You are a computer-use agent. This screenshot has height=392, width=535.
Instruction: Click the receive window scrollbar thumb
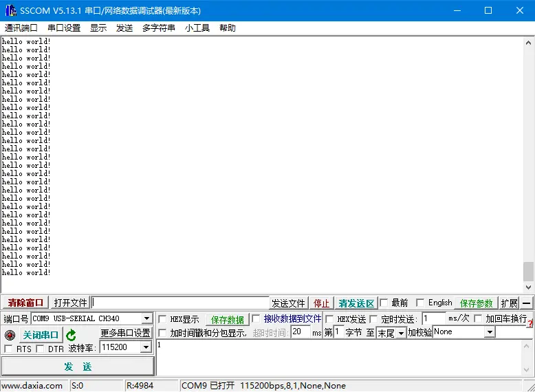pos(529,271)
